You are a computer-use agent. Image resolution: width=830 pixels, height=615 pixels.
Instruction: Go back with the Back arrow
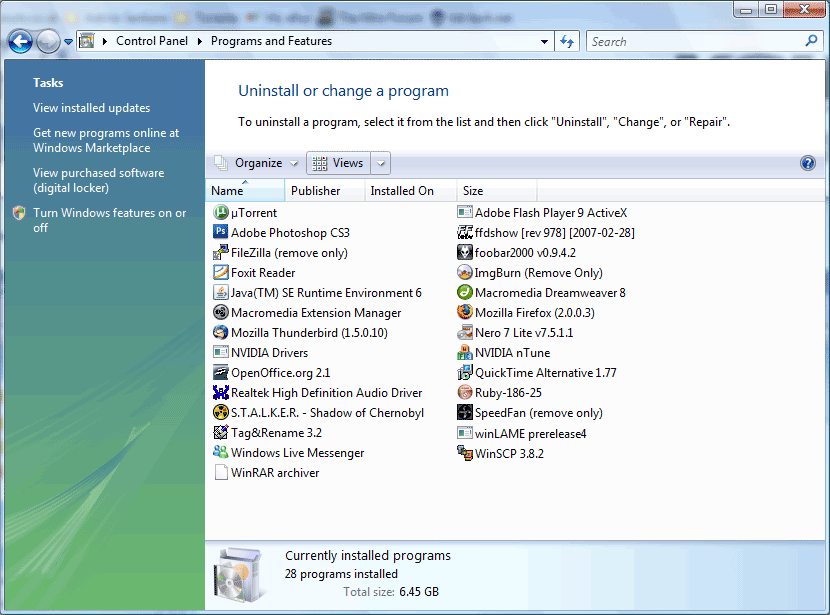pos(21,41)
